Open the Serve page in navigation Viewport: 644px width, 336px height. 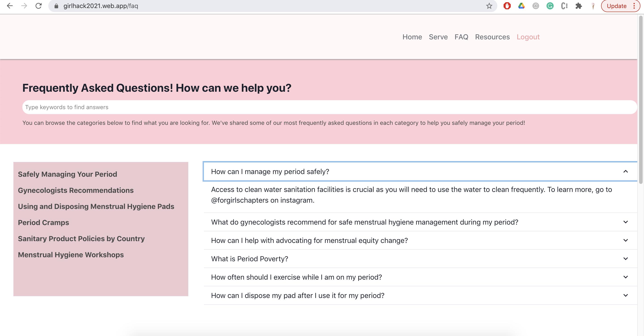tap(438, 37)
